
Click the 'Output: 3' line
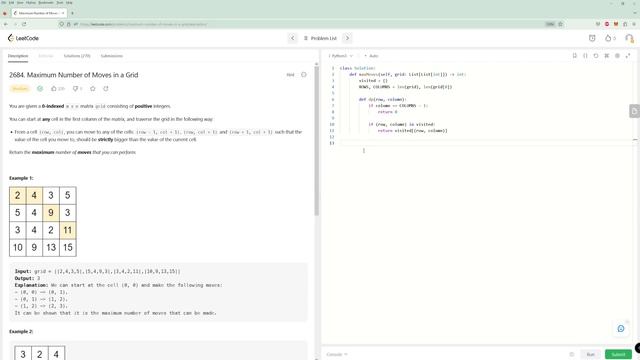27,278
